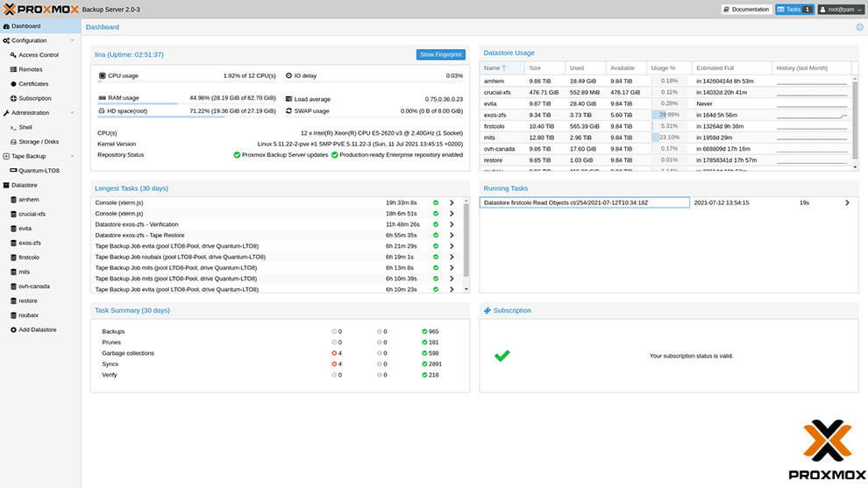868x488 pixels.
Task: Click the Add Datastore plus icon
Action: (13, 329)
